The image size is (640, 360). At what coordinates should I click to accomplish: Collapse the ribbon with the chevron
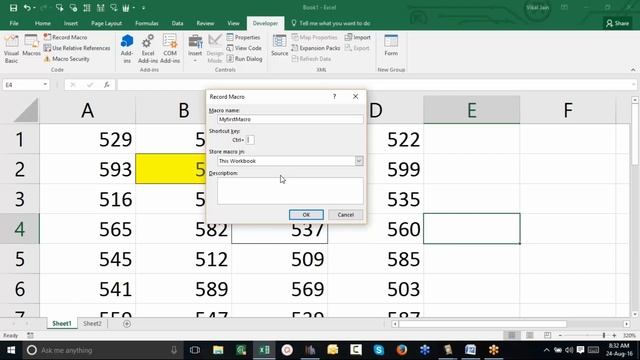pos(633,70)
